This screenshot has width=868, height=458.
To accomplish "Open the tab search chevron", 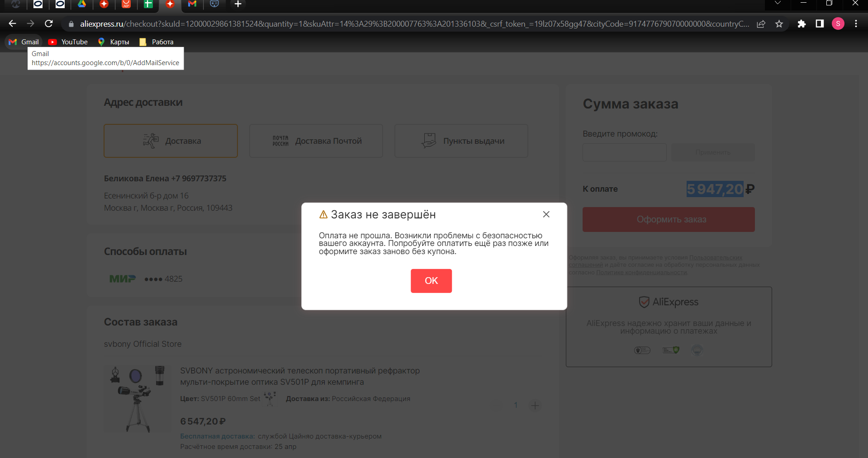I will pyautogui.click(x=778, y=4).
